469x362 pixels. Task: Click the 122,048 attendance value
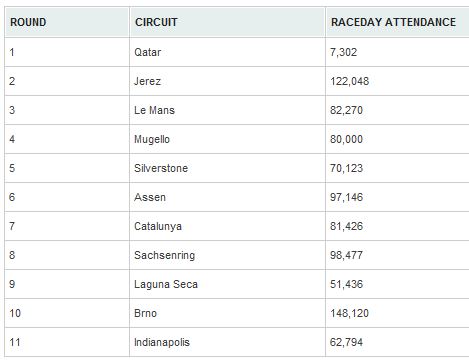(x=350, y=81)
